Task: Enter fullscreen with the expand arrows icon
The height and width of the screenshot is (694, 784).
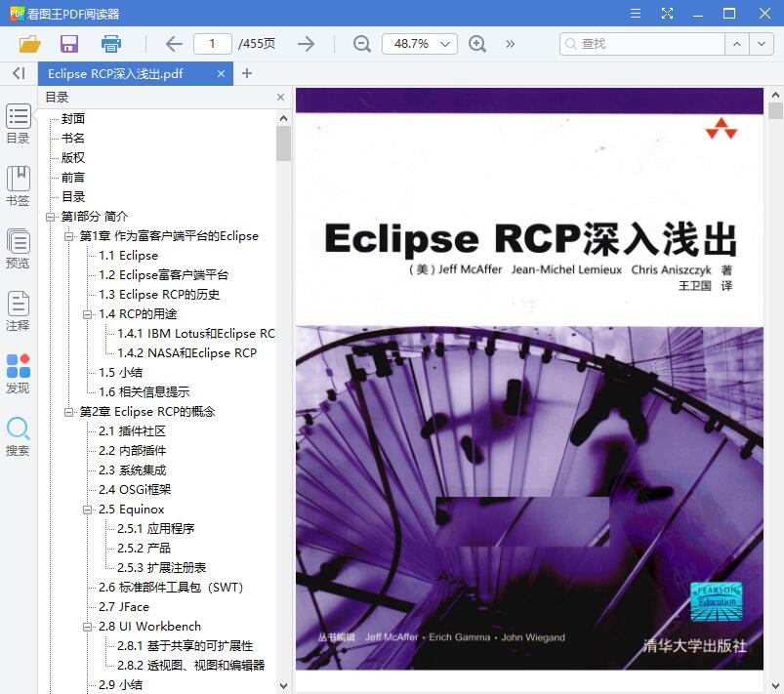Action: (x=667, y=14)
